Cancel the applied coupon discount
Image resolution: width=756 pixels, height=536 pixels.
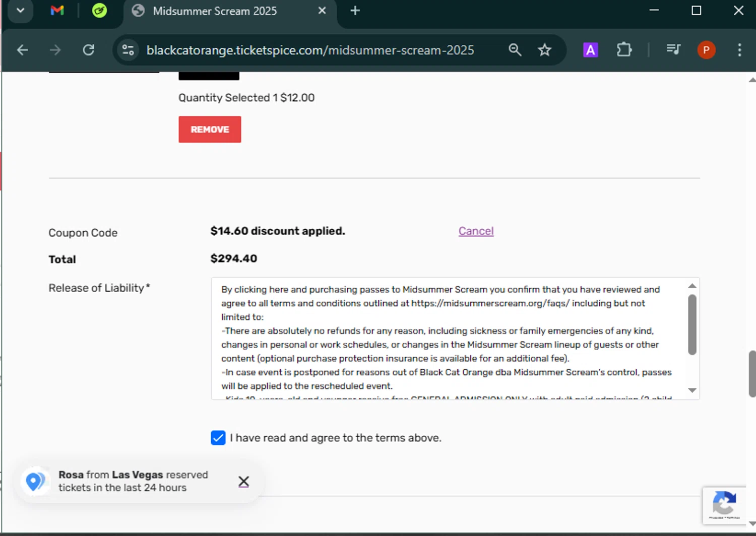476,231
